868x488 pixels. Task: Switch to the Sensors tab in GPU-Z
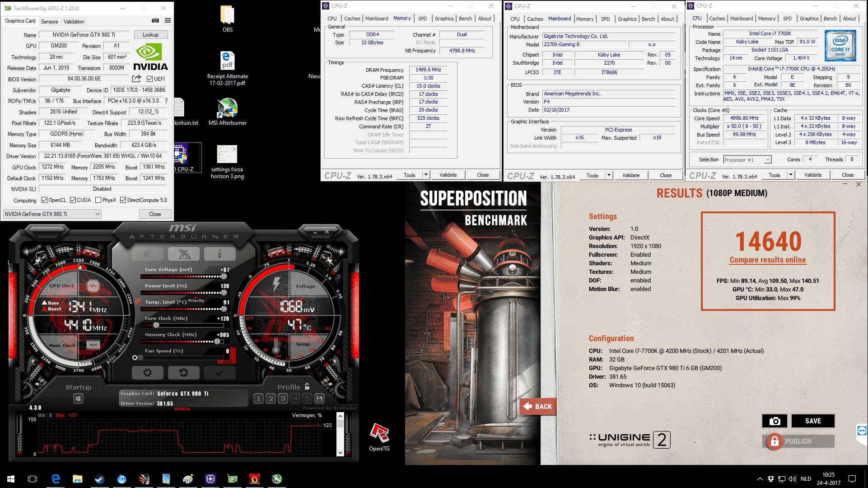click(x=49, y=21)
